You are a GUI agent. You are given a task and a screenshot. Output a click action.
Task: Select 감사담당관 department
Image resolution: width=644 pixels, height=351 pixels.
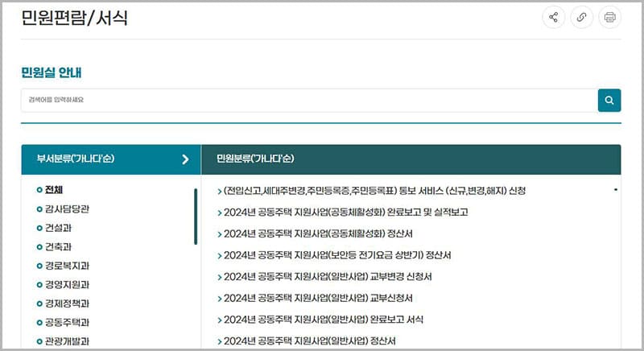[67, 209]
